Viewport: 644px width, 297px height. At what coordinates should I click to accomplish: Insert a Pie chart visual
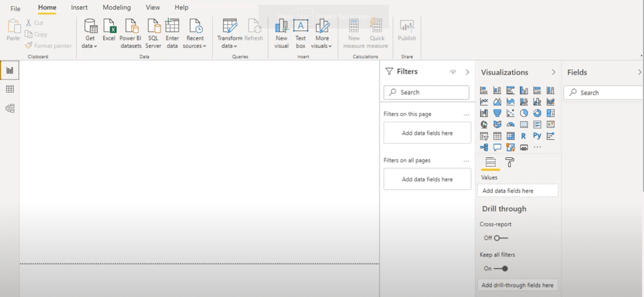(x=524, y=113)
